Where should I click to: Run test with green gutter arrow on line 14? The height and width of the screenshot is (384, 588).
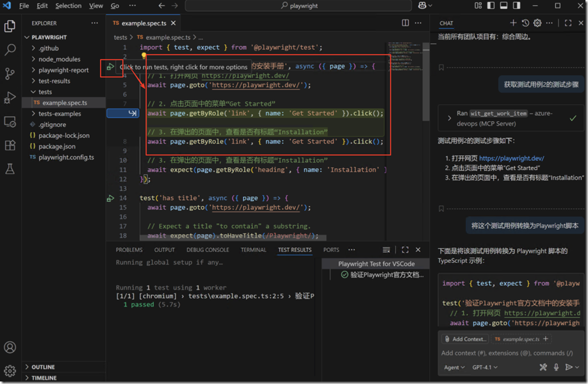point(111,198)
